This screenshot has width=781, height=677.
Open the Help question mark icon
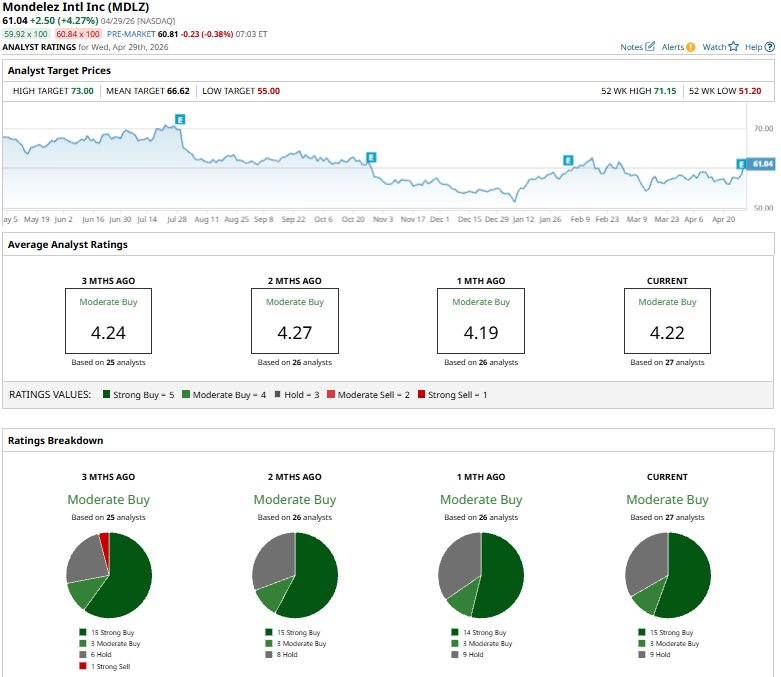[x=768, y=47]
